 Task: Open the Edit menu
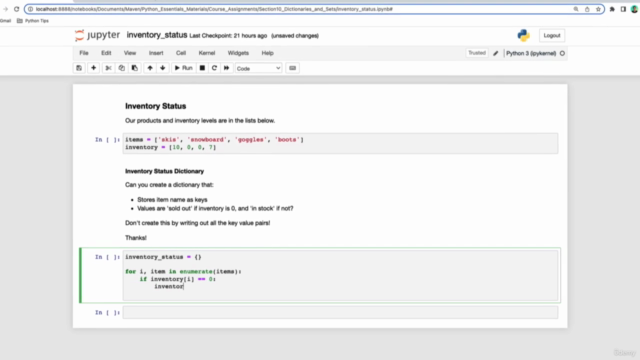pos(106,53)
